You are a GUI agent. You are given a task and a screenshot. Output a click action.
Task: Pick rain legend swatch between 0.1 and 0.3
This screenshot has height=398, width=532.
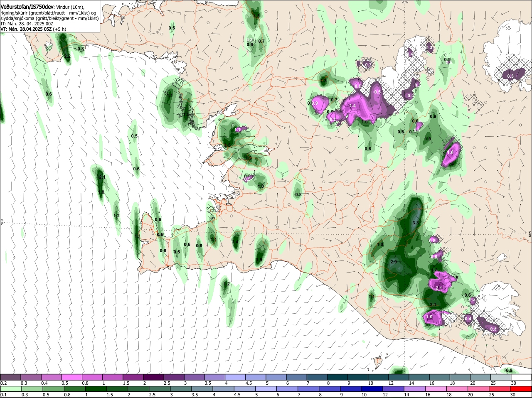point(11,388)
